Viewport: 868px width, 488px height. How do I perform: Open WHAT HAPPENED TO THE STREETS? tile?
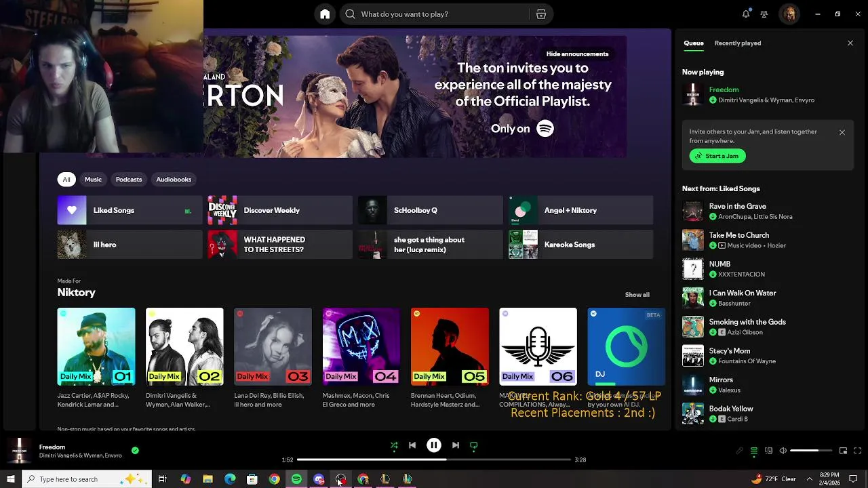(x=280, y=245)
